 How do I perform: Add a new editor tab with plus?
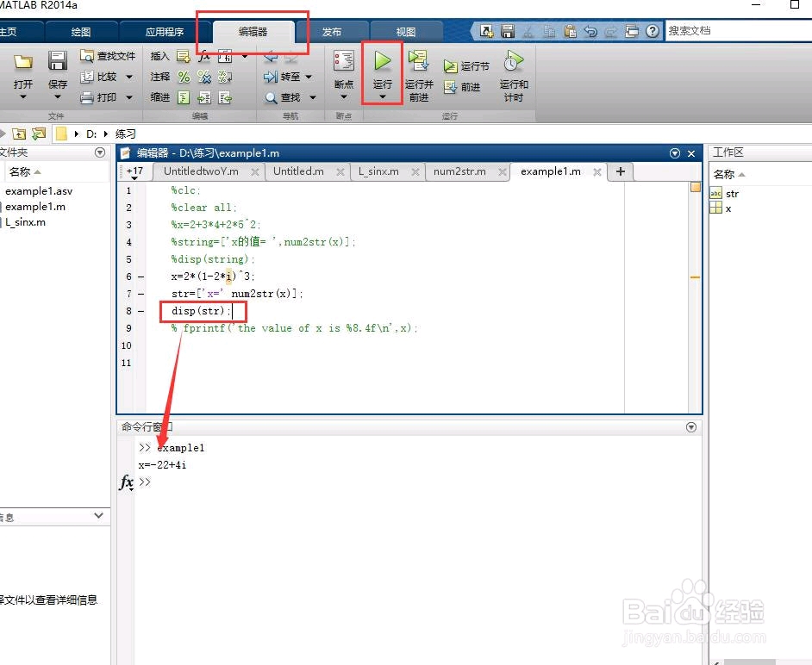tap(621, 171)
